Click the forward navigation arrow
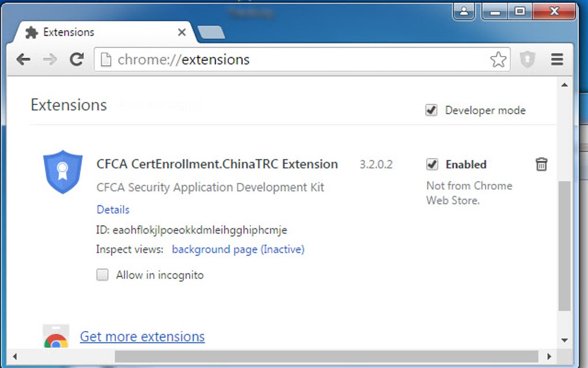This screenshot has height=368, width=588. pos(50,59)
